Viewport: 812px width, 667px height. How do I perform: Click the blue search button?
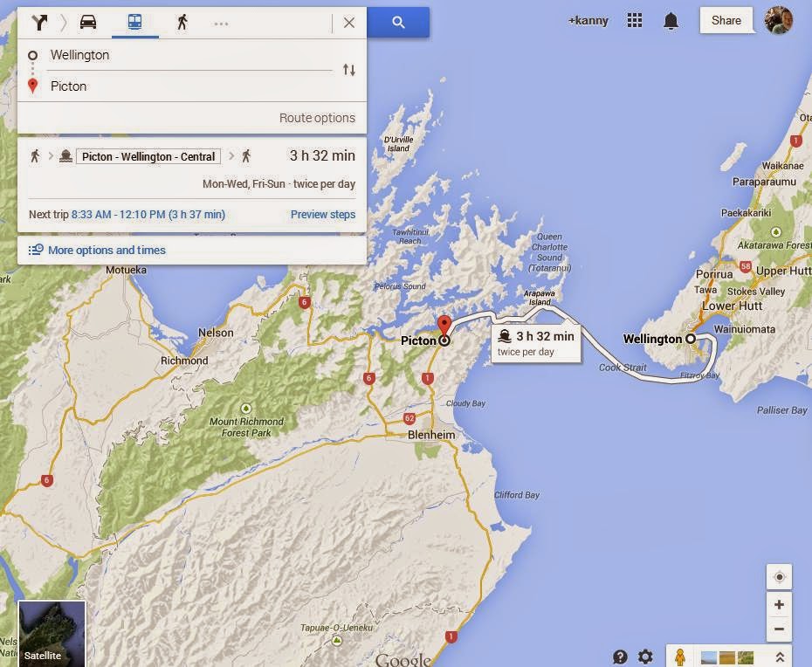point(398,22)
